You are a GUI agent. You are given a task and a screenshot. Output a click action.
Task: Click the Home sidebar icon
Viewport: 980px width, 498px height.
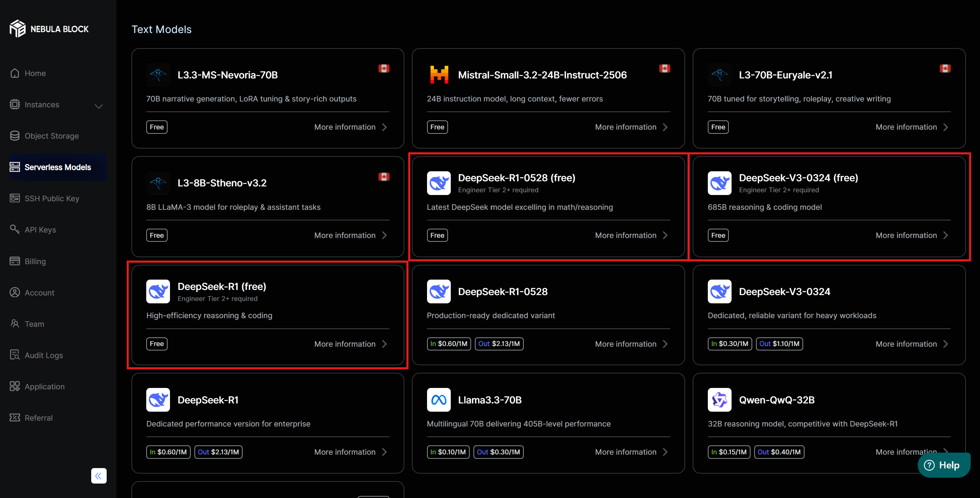pos(15,73)
